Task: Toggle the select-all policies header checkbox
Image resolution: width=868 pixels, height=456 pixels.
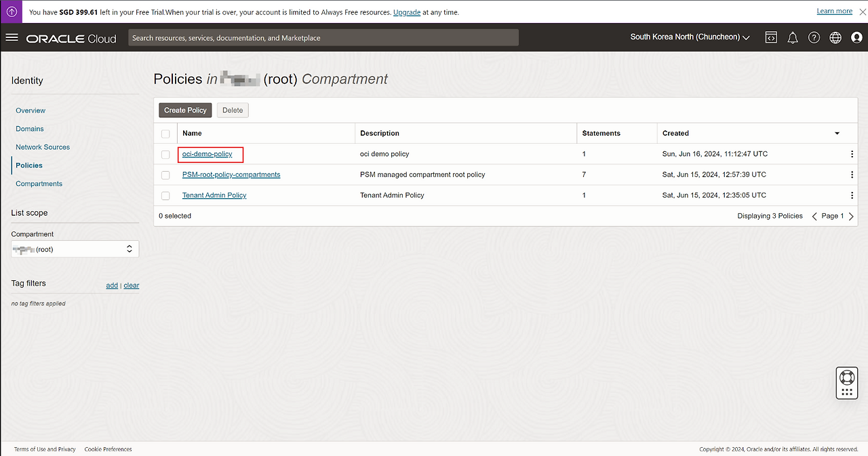Action: pyautogui.click(x=165, y=134)
